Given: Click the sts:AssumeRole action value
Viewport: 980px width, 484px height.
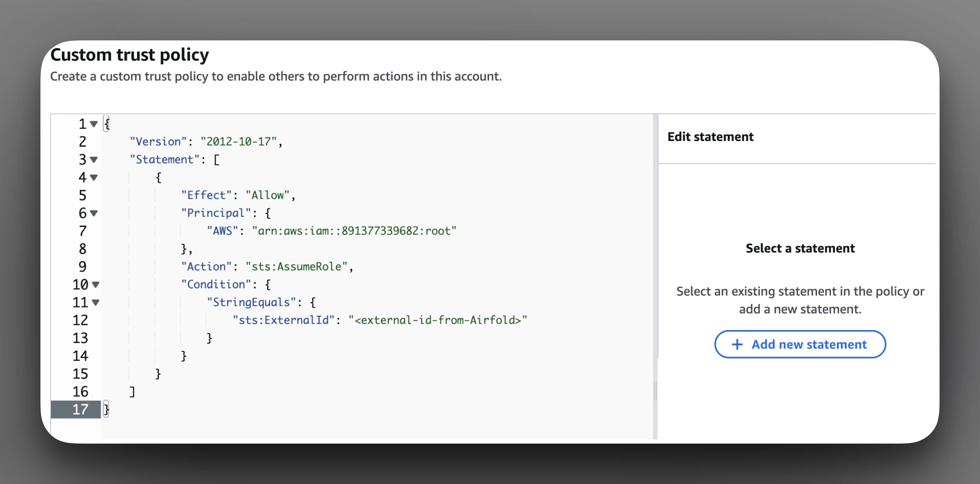Looking at the screenshot, I should click(296, 267).
